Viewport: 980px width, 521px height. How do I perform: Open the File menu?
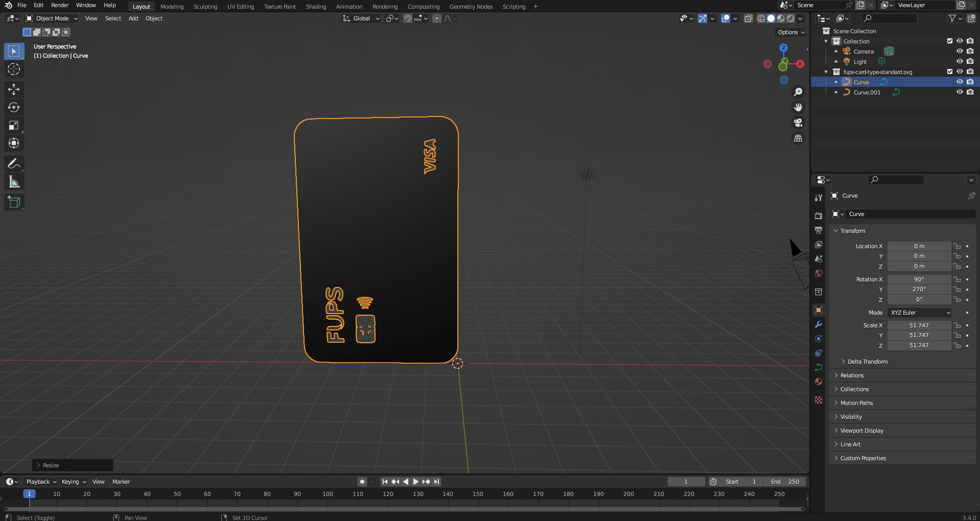pos(21,5)
